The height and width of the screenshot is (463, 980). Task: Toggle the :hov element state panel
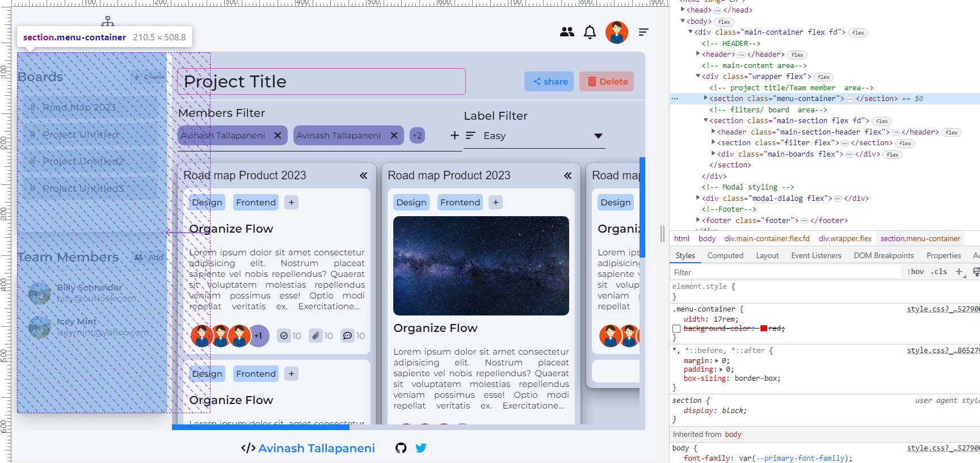tap(915, 272)
